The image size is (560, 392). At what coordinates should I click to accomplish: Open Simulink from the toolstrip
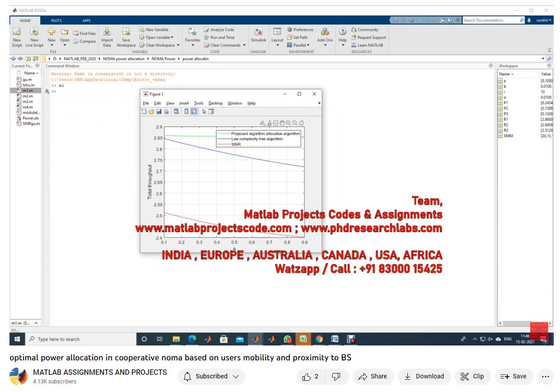click(x=258, y=33)
